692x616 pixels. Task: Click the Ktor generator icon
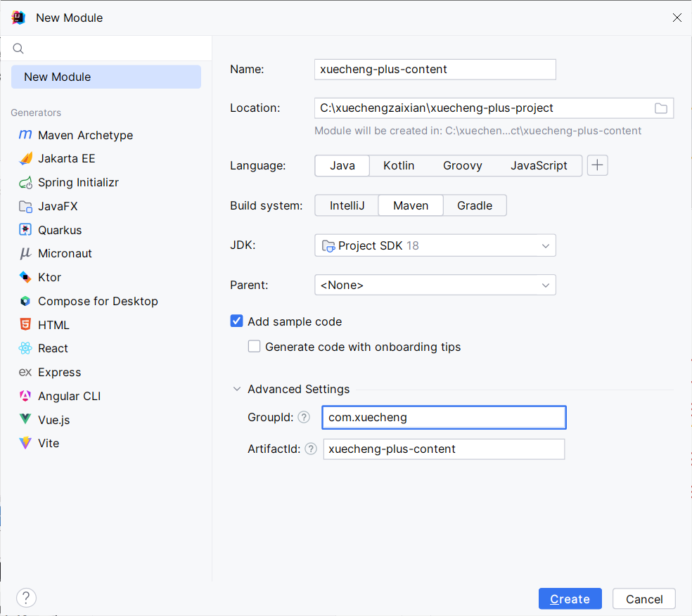[25, 277]
